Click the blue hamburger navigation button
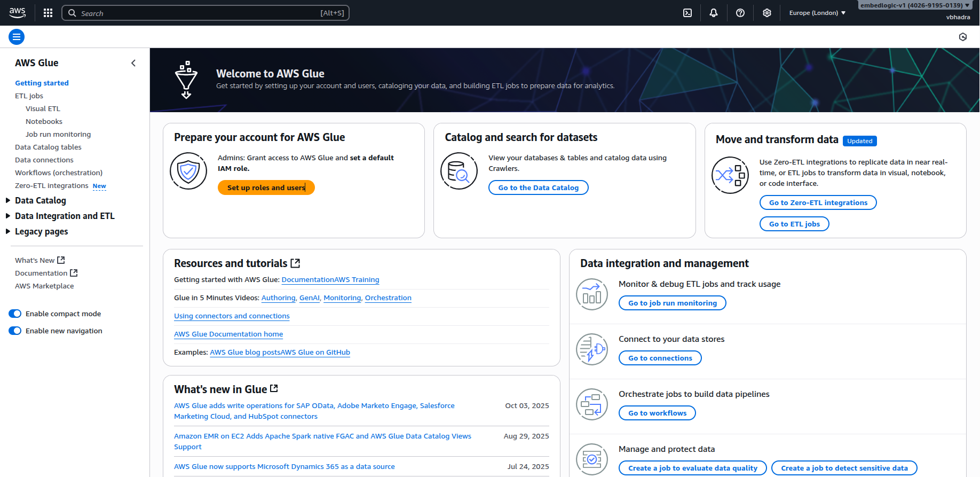 coord(17,37)
